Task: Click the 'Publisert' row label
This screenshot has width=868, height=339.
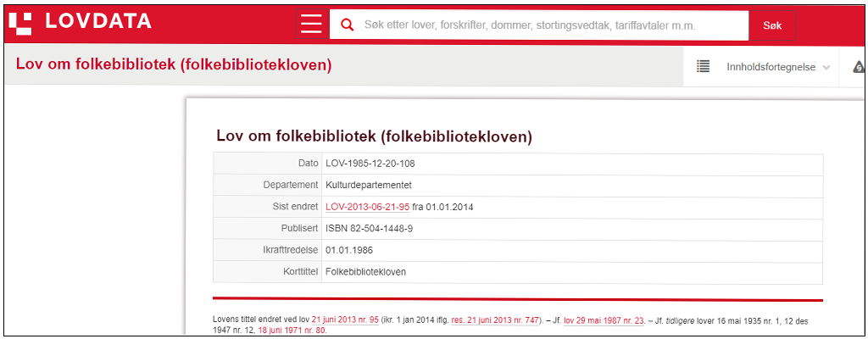Action: (x=299, y=228)
